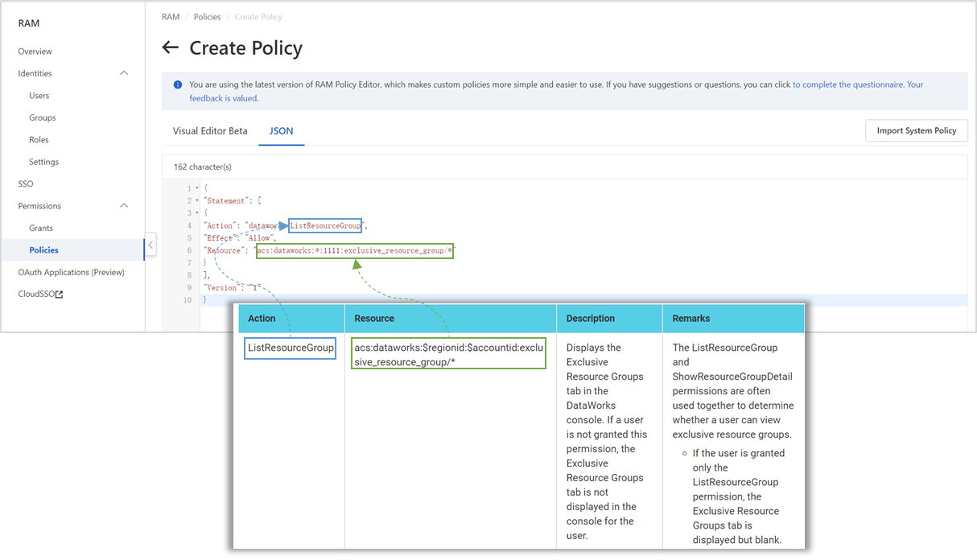The image size is (977, 560).
Task: Fold code at line 1 arrow
Action: click(196, 188)
